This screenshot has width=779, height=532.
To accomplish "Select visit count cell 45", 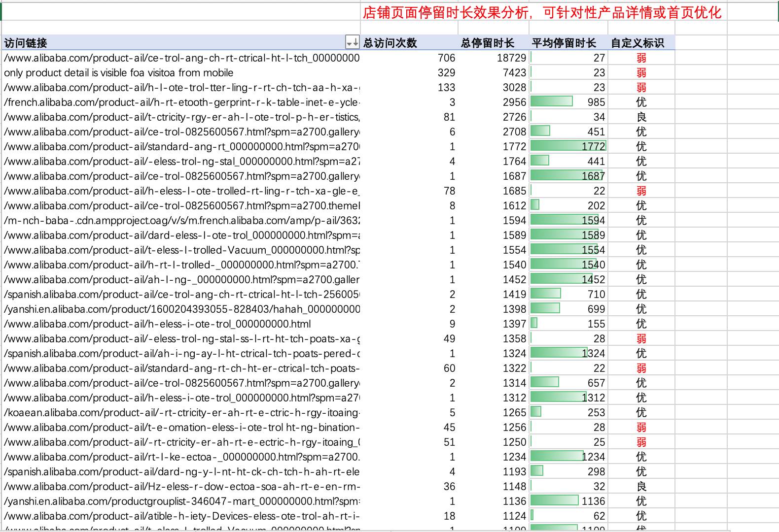I will click(409, 427).
